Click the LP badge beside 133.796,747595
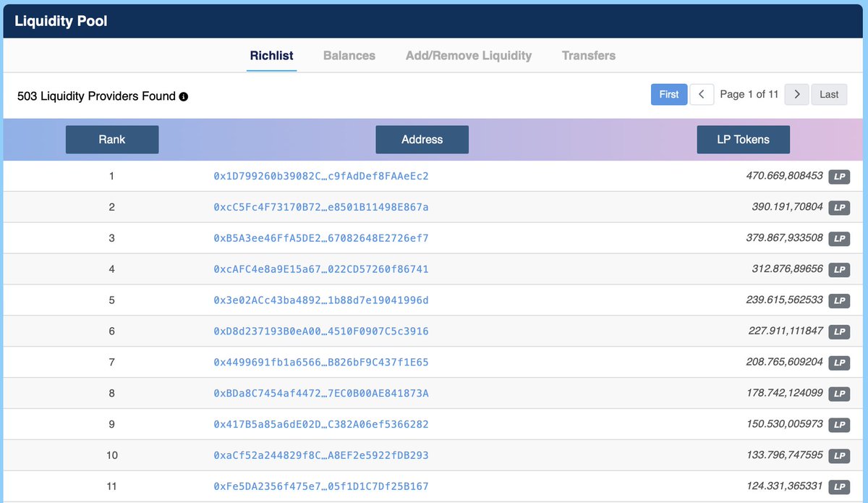The height and width of the screenshot is (503, 868). 839,456
